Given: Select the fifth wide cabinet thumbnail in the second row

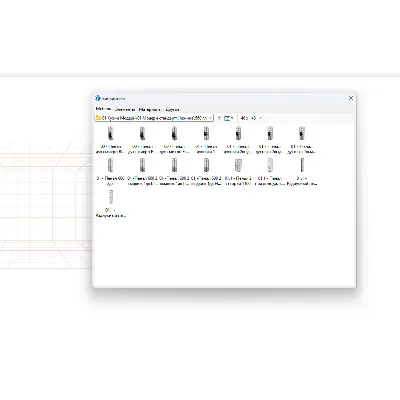Looking at the screenshot, I should (238, 165).
